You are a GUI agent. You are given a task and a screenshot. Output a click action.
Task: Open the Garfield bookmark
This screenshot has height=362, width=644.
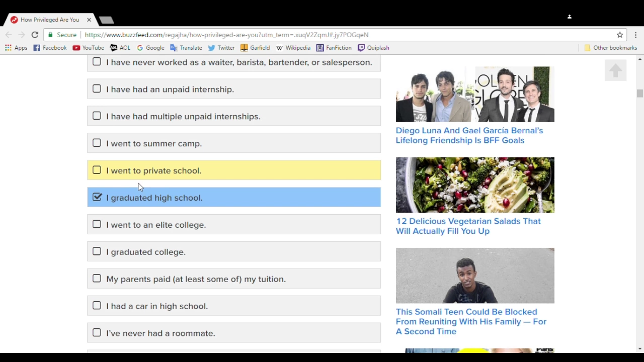(255, 48)
